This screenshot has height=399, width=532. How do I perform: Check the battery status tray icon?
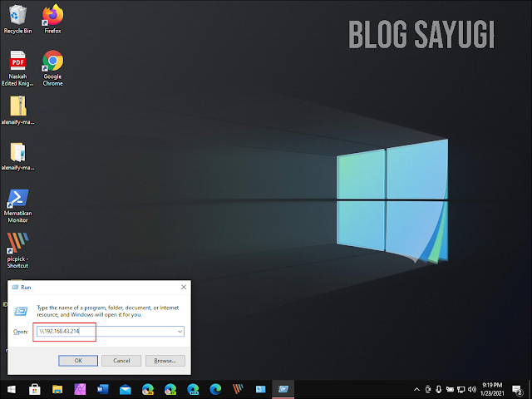coord(450,389)
